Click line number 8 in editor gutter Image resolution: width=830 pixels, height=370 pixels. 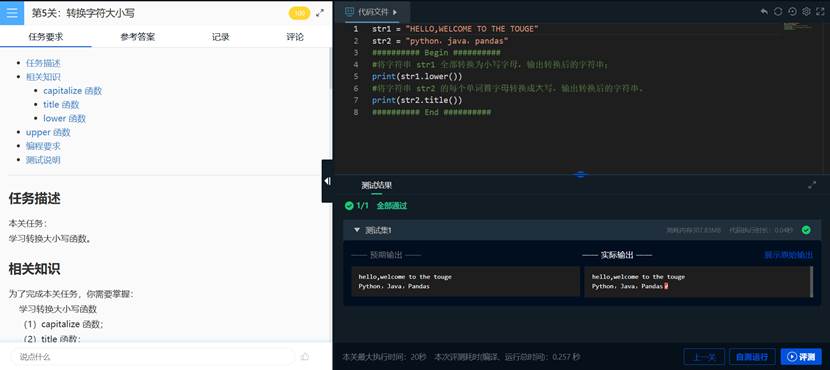click(x=356, y=112)
